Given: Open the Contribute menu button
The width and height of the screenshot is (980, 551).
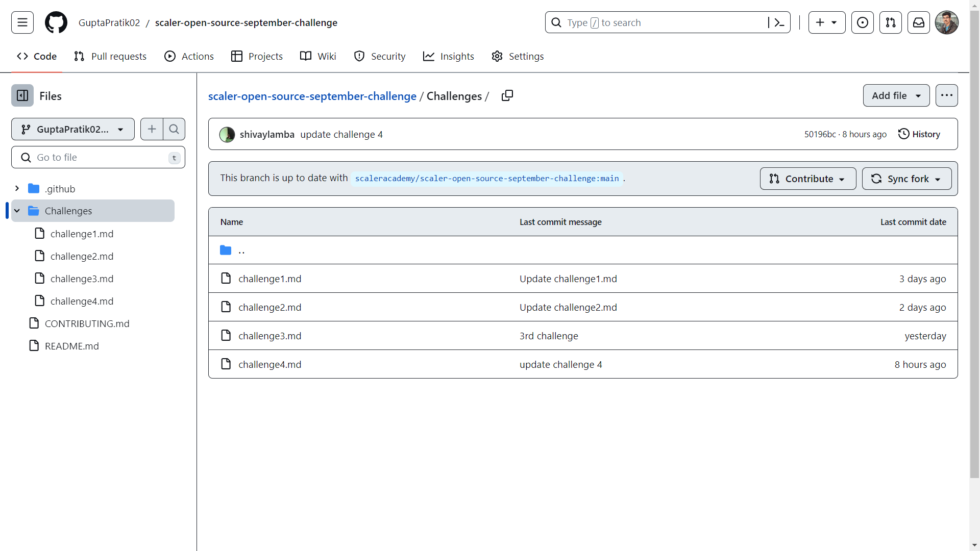Looking at the screenshot, I should click(x=807, y=179).
